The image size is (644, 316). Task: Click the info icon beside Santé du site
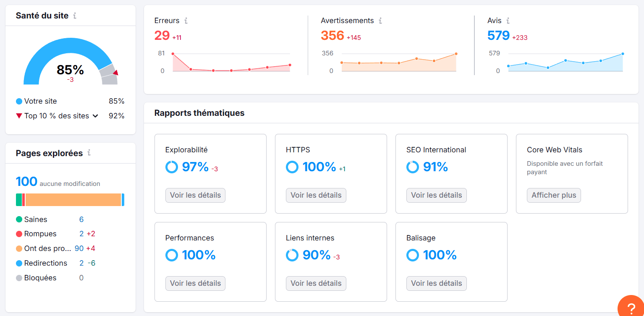pos(75,16)
